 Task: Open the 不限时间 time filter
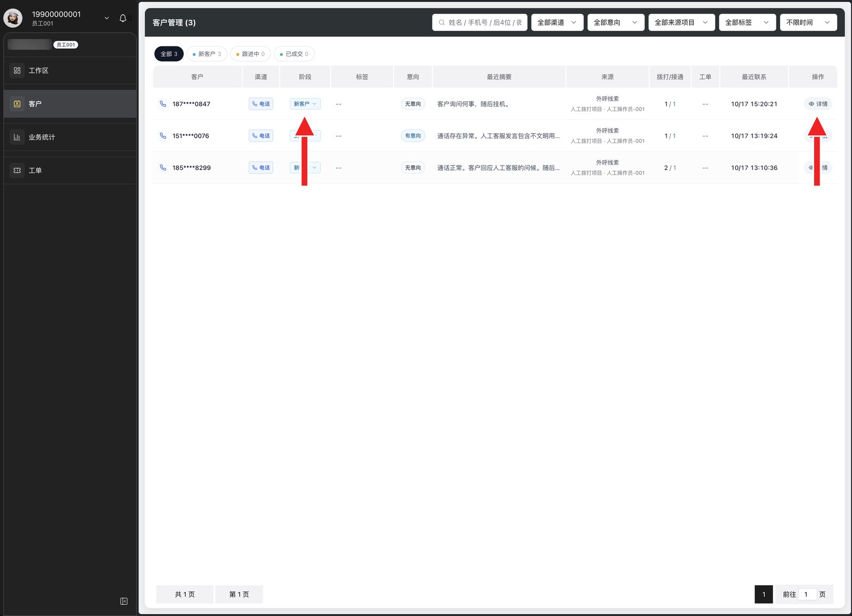coord(808,22)
